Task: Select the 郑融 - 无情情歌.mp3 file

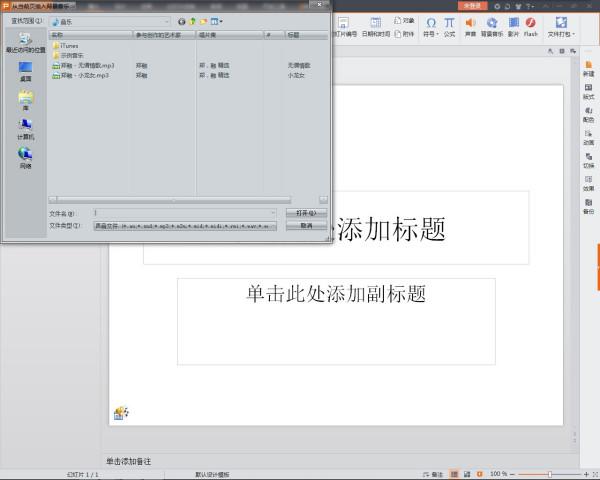Action: 87,65
